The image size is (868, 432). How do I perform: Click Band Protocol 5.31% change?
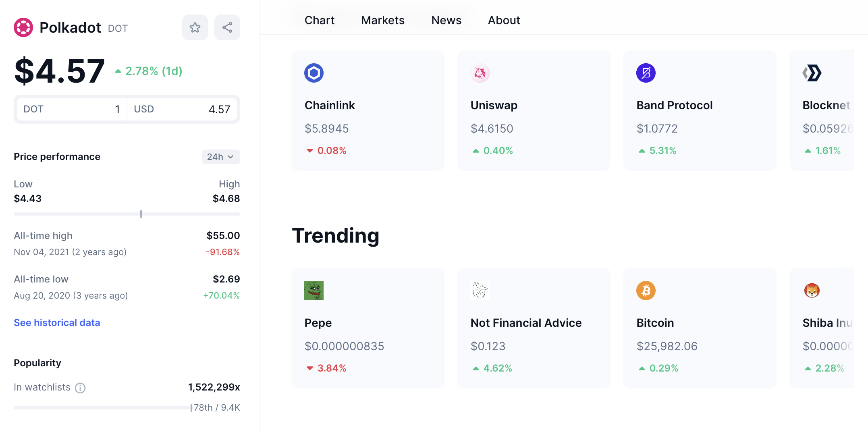pyautogui.click(x=658, y=150)
